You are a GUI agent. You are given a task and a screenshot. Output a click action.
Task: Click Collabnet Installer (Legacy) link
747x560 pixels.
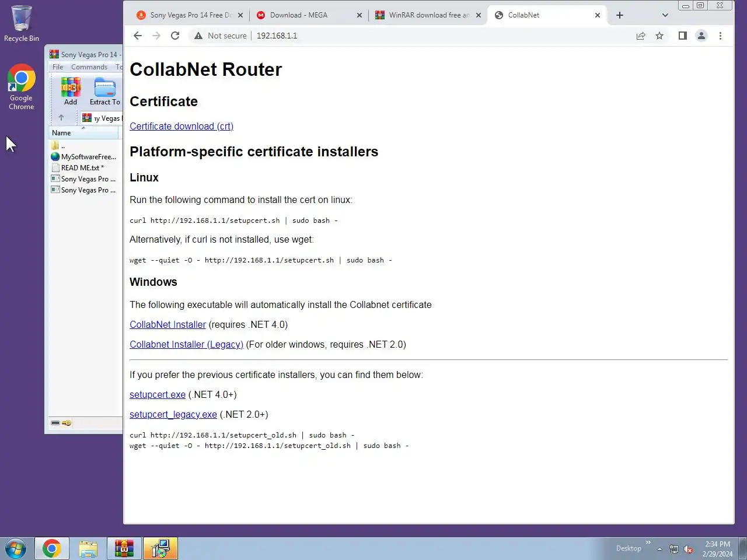186,345
